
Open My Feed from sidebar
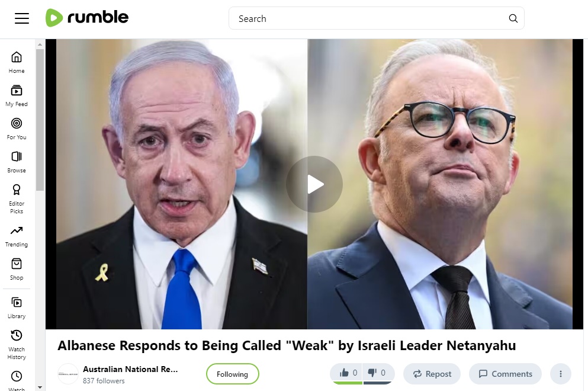pos(17,96)
